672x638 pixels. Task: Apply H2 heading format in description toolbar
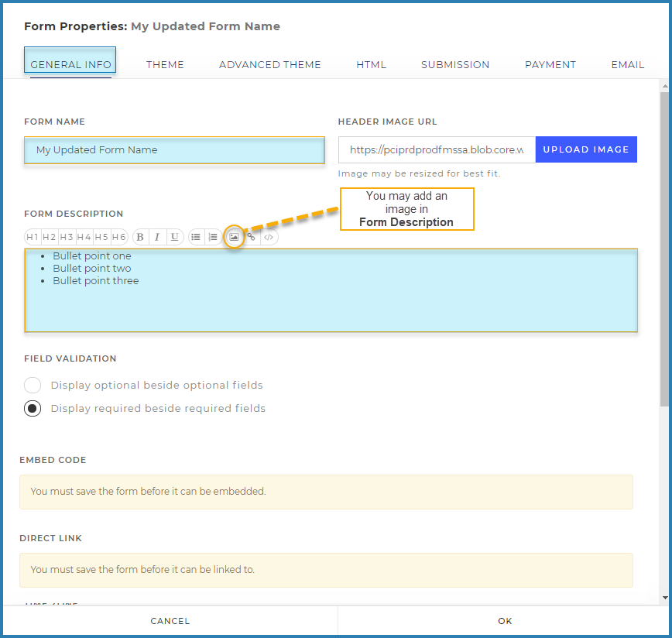tap(50, 237)
